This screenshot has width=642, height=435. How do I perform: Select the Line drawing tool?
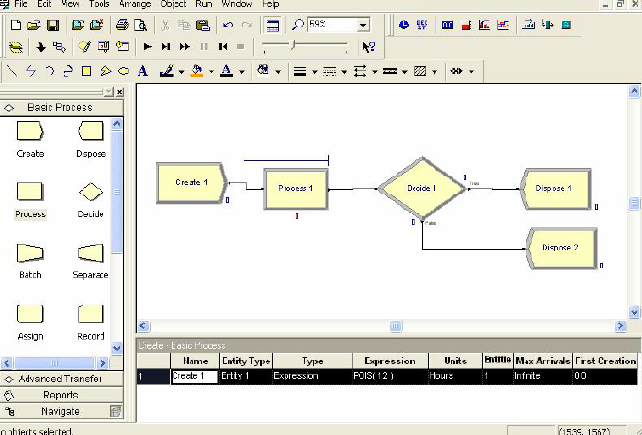pyautogui.click(x=12, y=71)
